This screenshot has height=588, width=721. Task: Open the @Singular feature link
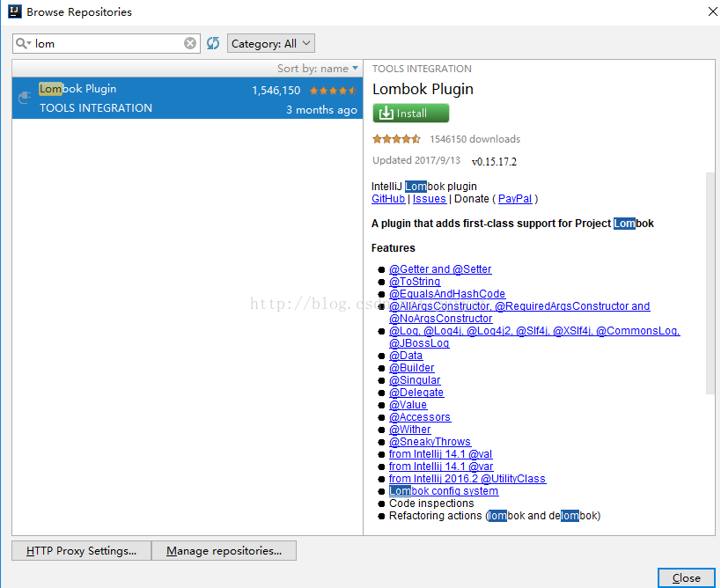415,380
